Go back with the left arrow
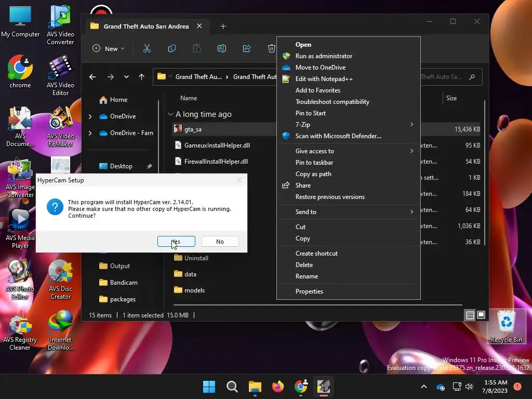 (92, 77)
